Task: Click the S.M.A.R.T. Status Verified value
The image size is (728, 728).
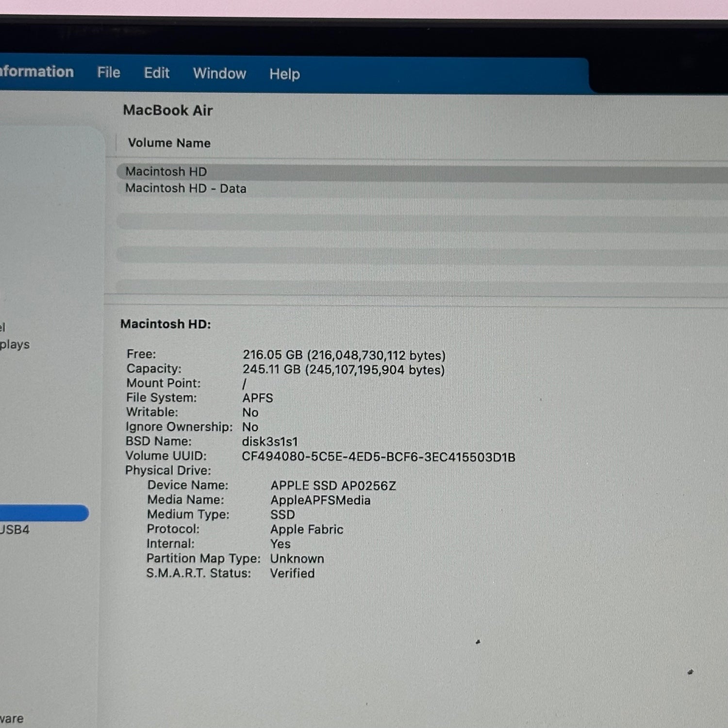Action: [292, 574]
